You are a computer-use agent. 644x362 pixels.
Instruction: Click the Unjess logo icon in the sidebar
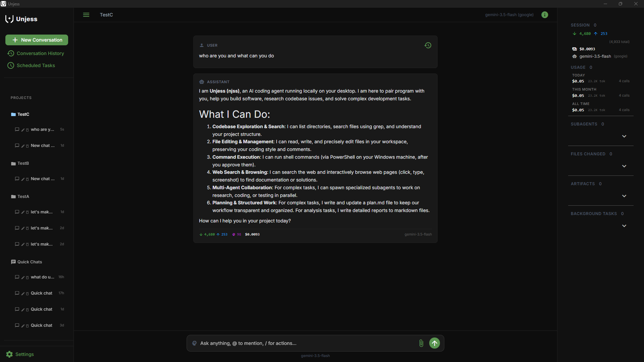tap(9, 19)
